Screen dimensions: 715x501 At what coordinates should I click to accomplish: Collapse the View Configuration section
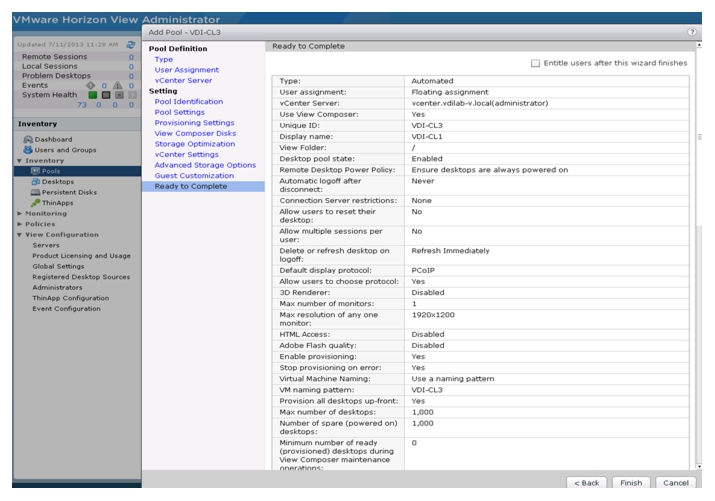tap(20, 235)
